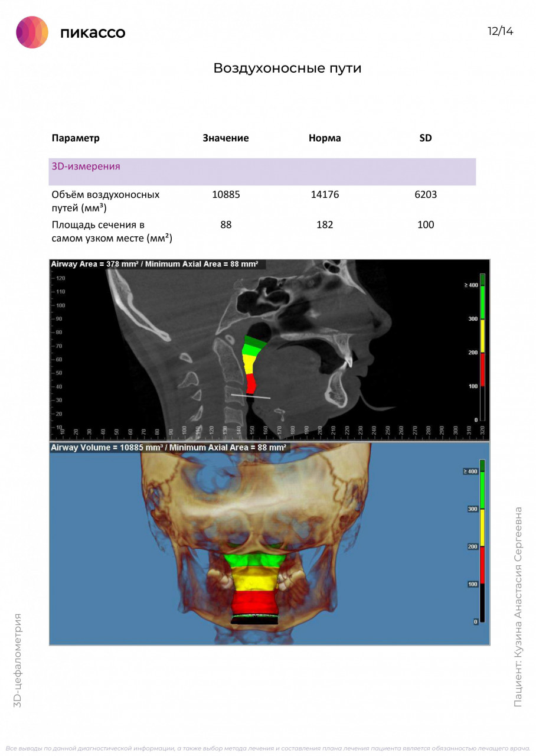
Task: Select the white measurement line in the CT slice
Action: (250, 396)
